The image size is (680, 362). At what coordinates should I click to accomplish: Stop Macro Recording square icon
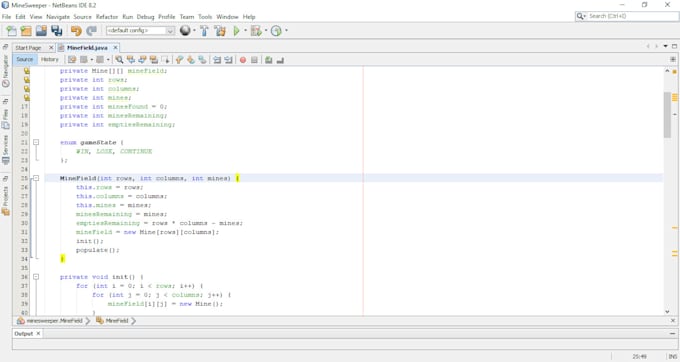point(255,60)
